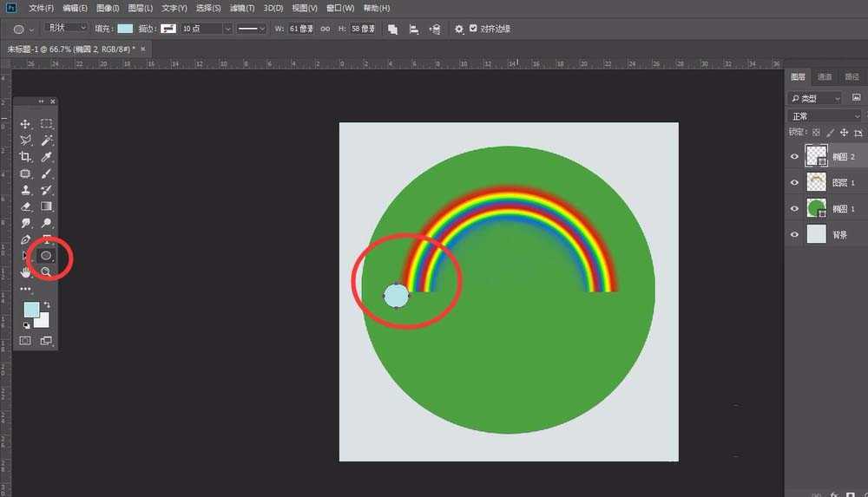Switch to the 通道 panel tab

point(825,77)
